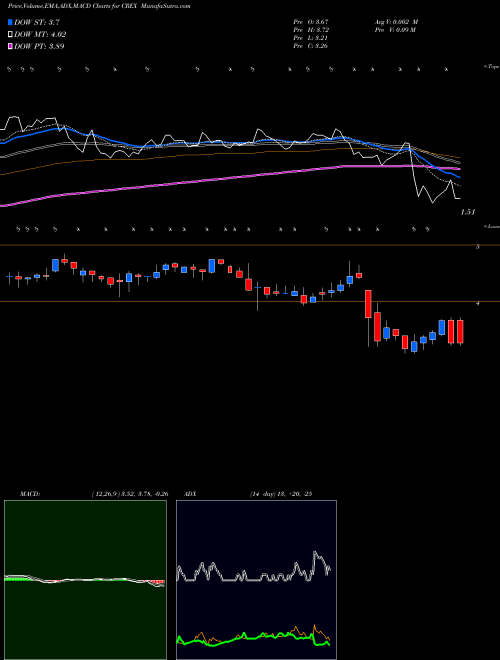Click the MACD parameters '(12,26,9) 3.52, 3.78, -0.26'
The width and height of the screenshot is (500, 660).
pos(130,494)
